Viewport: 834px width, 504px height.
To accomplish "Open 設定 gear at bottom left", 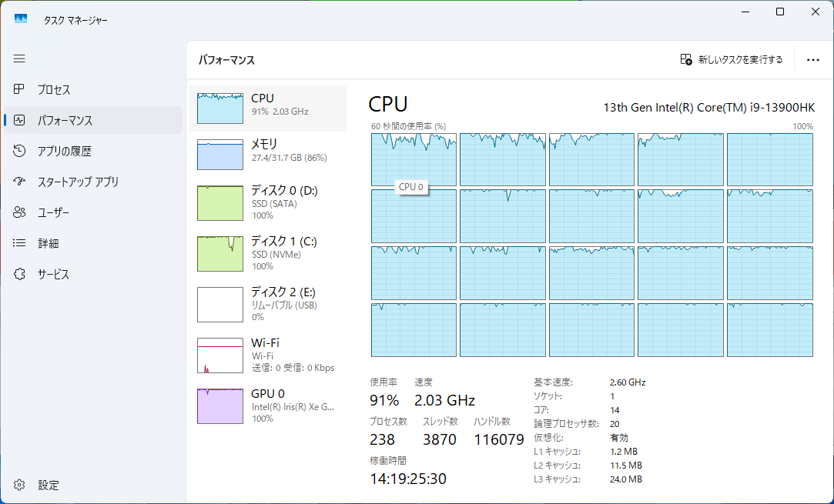I will coord(20,485).
